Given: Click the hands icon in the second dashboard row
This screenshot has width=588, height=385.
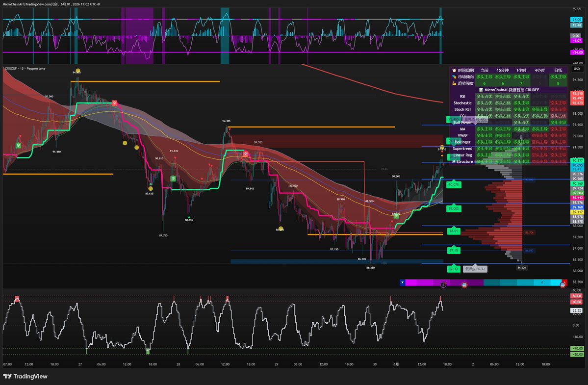Looking at the screenshot, I should [454, 77].
